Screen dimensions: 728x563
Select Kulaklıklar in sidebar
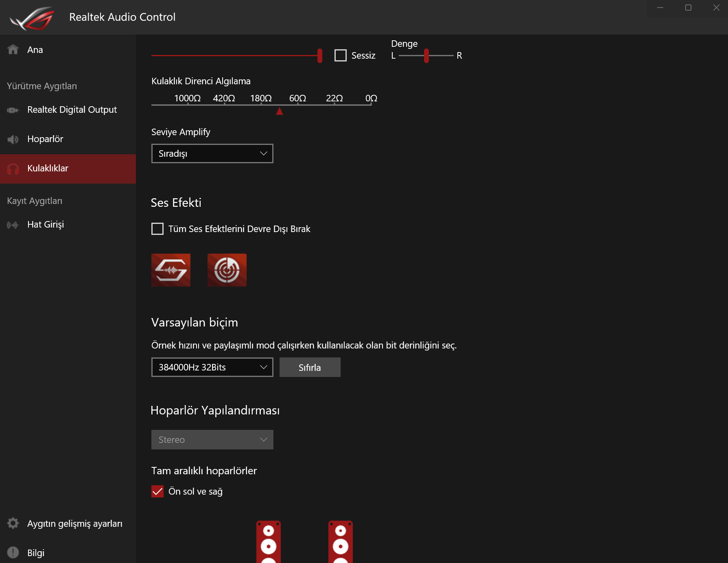68,169
